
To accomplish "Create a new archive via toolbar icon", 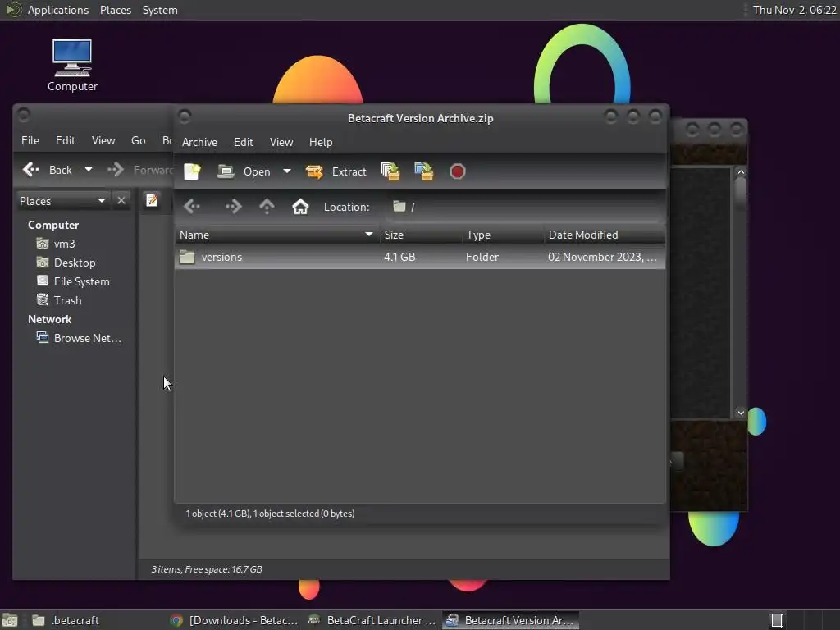I will pos(192,171).
